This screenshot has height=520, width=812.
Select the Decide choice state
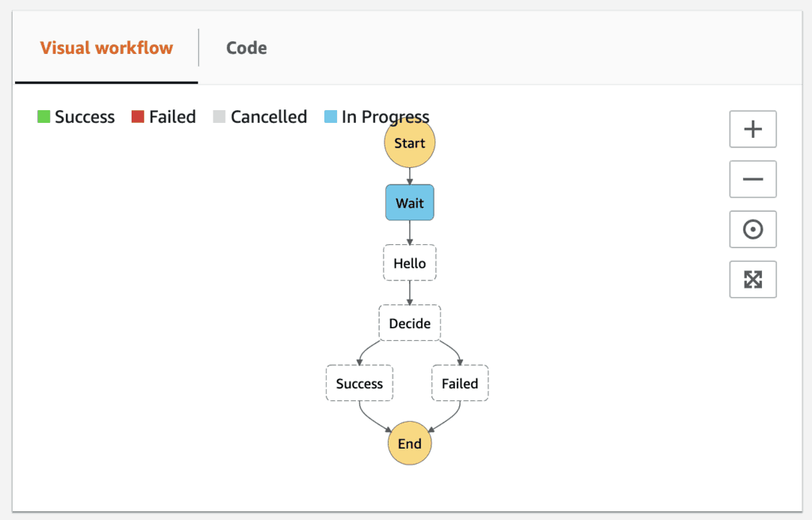[x=409, y=323]
